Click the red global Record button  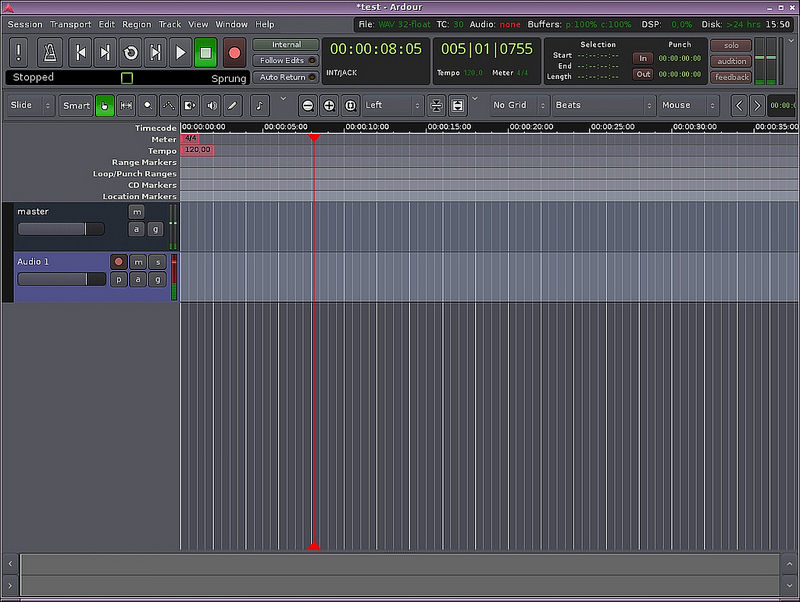tap(234, 52)
